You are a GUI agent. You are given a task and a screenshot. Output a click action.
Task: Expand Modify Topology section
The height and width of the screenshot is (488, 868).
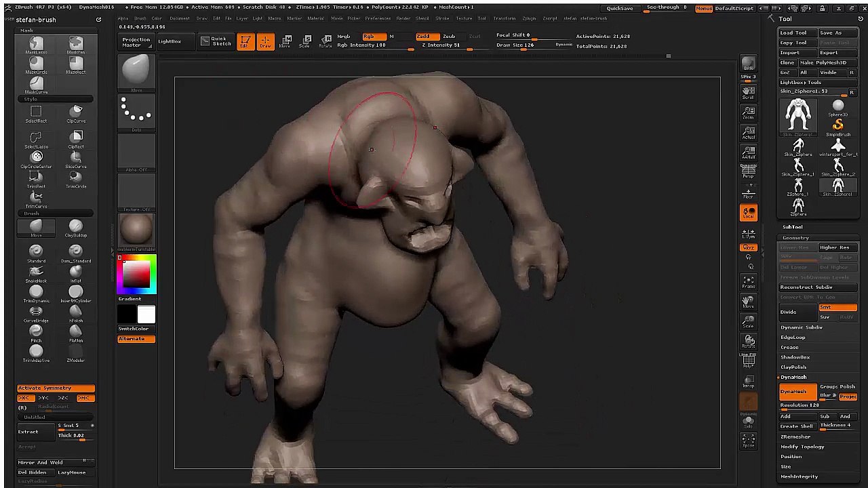click(802, 447)
